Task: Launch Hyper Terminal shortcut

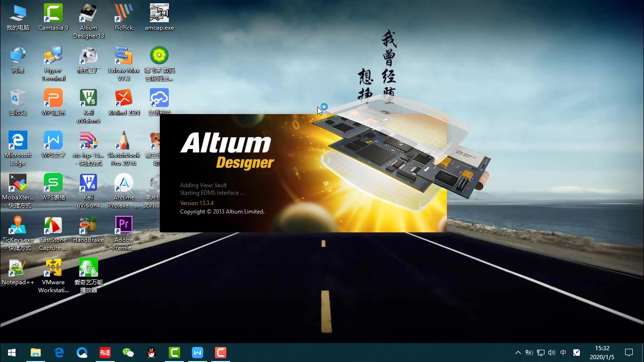Action: coord(53,64)
